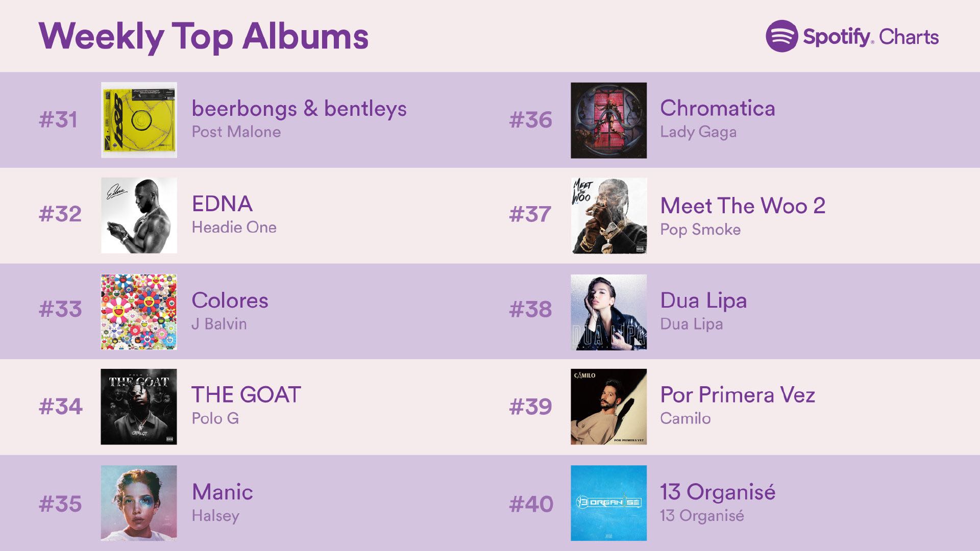Select the Manic album title

pos(223,492)
